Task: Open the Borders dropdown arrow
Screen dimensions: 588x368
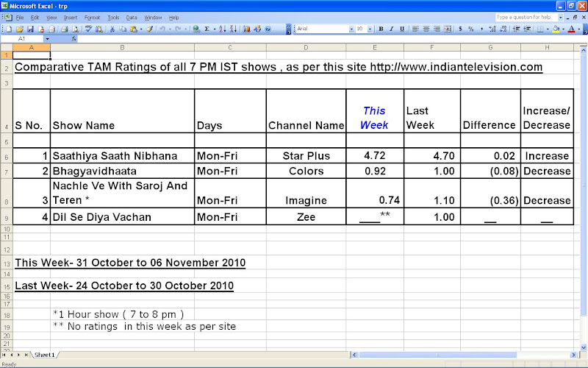Action: coord(548,29)
